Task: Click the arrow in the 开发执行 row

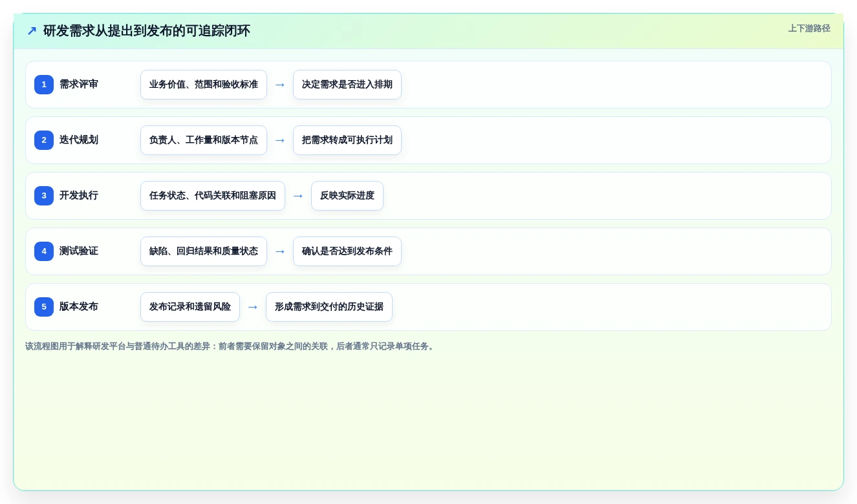Action: pyautogui.click(x=298, y=196)
